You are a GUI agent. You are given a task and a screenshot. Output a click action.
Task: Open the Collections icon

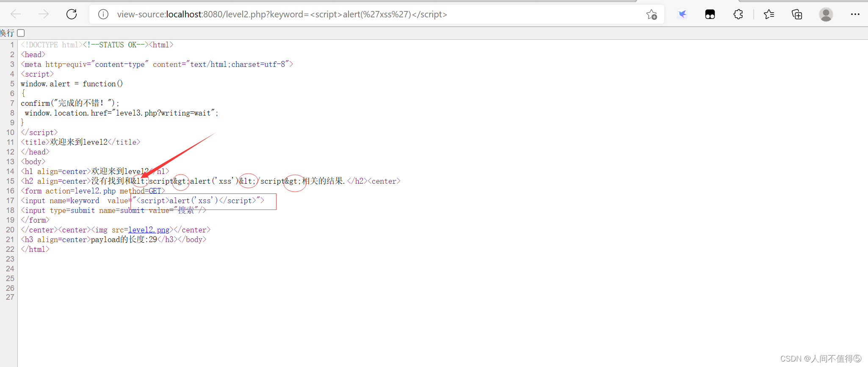[x=797, y=14]
